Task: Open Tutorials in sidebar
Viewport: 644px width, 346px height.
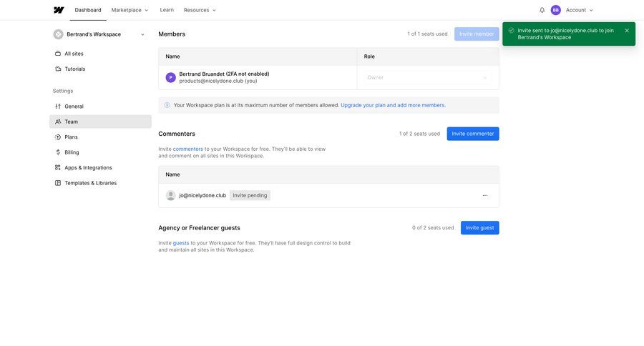Action: coord(100,69)
